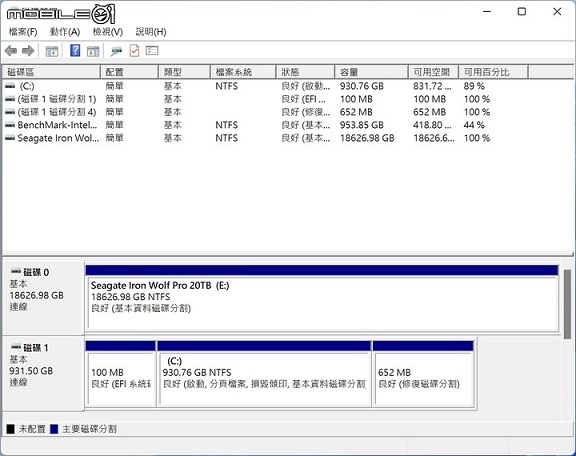Sort by the 配置 column header

[129, 72]
